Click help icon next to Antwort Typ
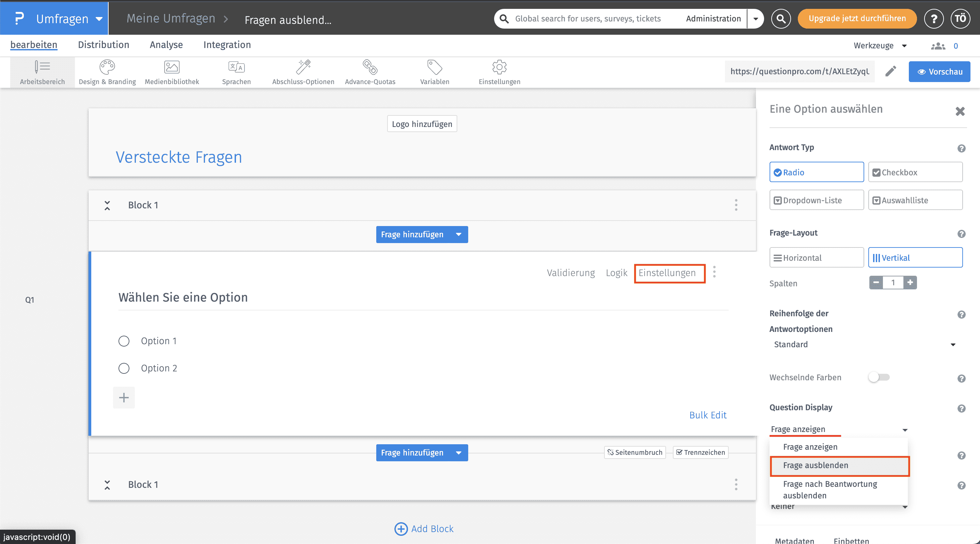This screenshot has height=544, width=980. click(961, 148)
